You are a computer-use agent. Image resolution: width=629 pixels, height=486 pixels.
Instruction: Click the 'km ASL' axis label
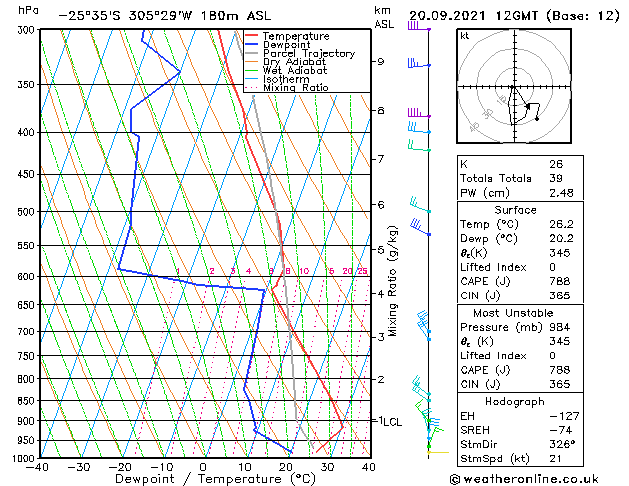pos(384,17)
